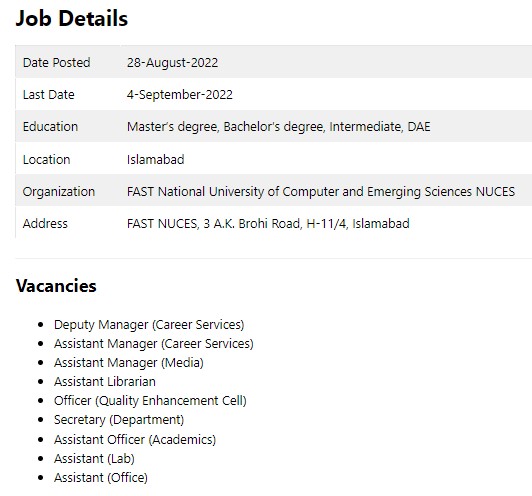Select Deputy Manager (Career Services) vacancy

pos(149,325)
